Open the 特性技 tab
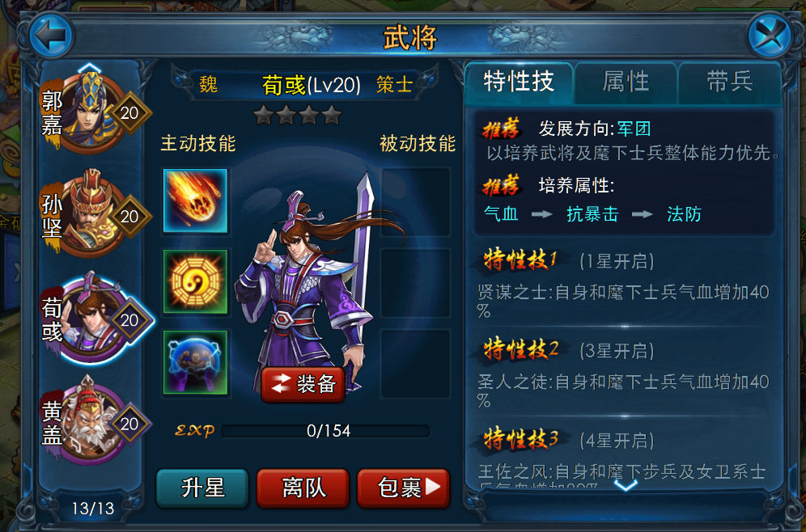Screen dimensions: 806x532 pyautogui.click(x=519, y=82)
